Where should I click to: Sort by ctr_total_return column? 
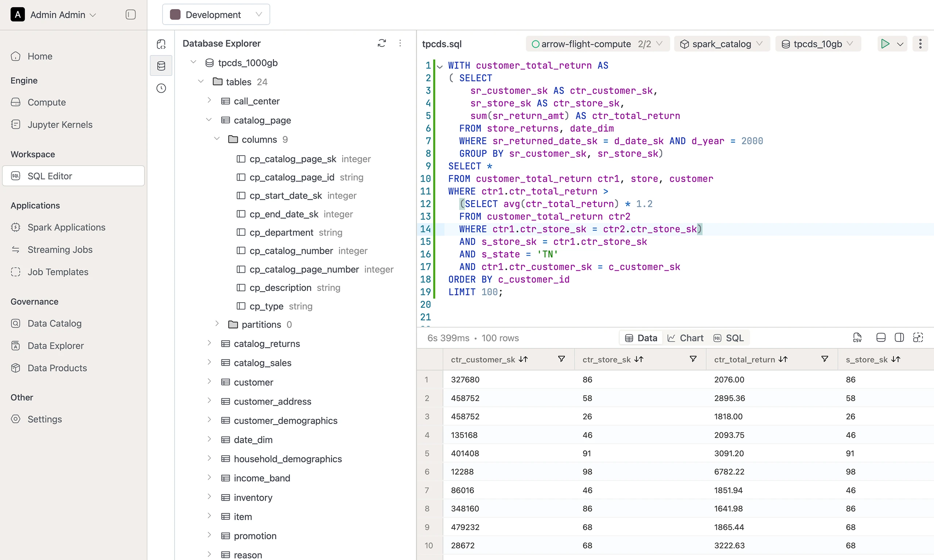coord(783,359)
